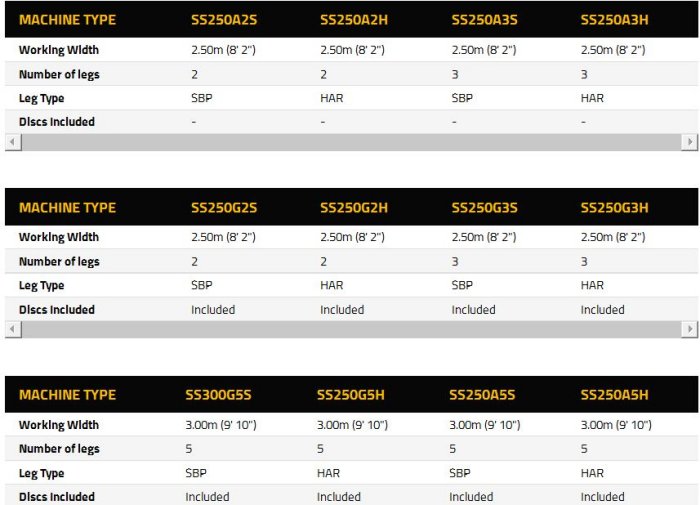
Task: Click the SS250G5H model heading
Action: pos(350,395)
